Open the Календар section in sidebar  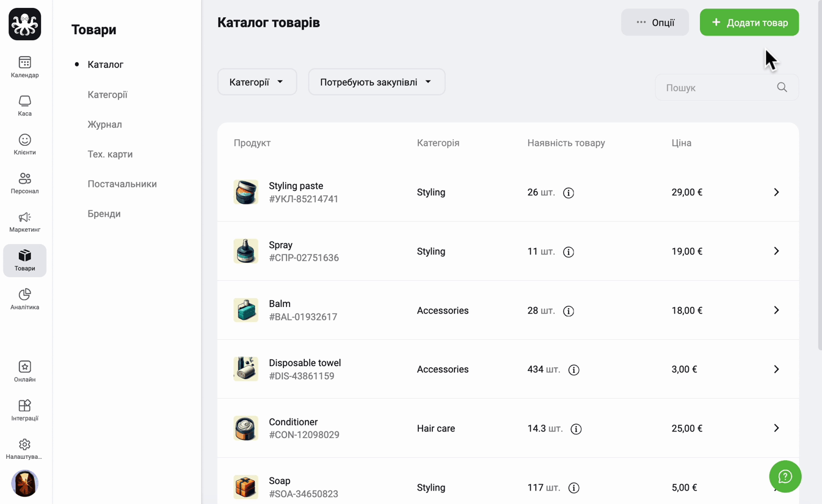[x=25, y=67]
